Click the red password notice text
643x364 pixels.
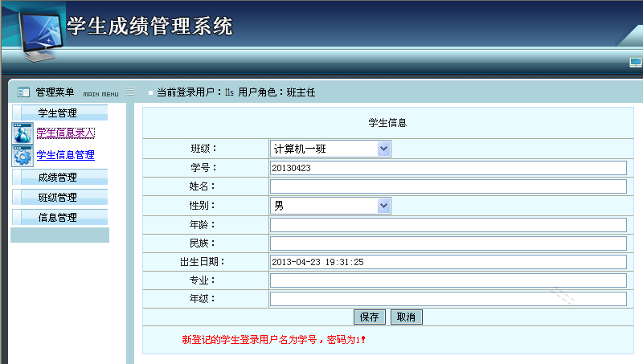(x=273, y=339)
